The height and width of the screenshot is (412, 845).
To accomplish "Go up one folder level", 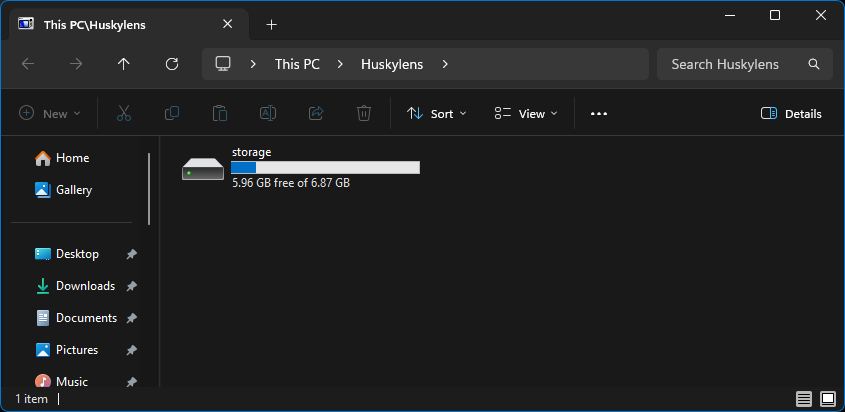I will tap(124, 64).
